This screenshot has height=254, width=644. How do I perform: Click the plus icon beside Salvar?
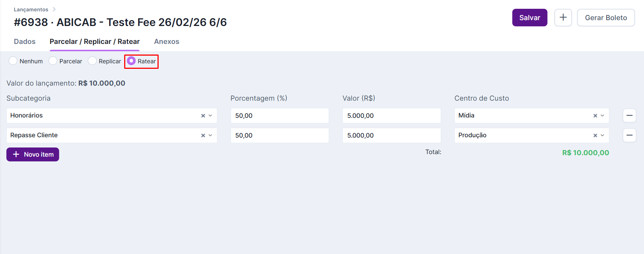tap(563, 18)
